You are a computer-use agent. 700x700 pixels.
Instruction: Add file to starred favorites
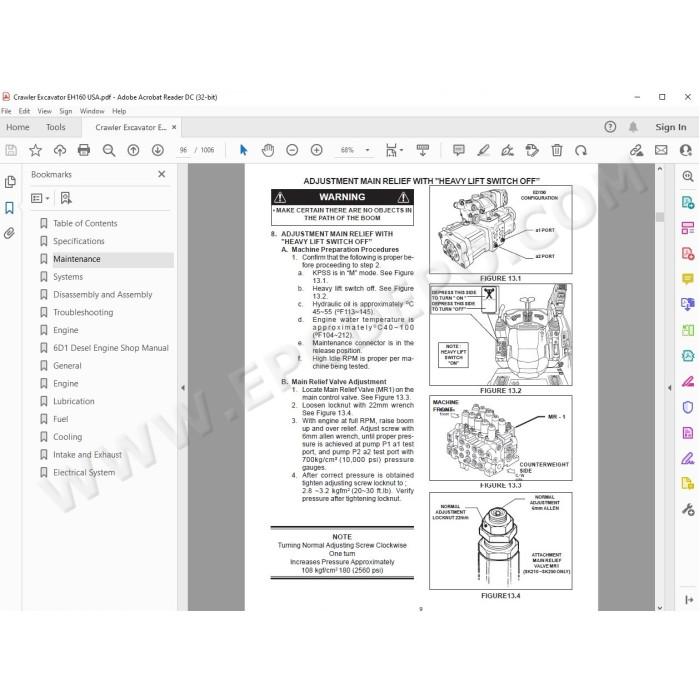(x=35, y=150)
